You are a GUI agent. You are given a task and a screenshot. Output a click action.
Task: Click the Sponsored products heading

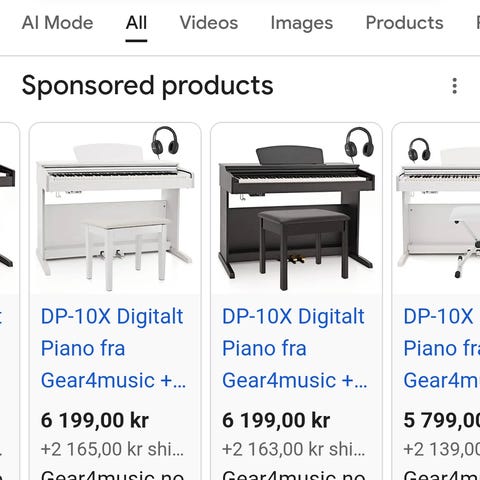(x=147, y=86)
